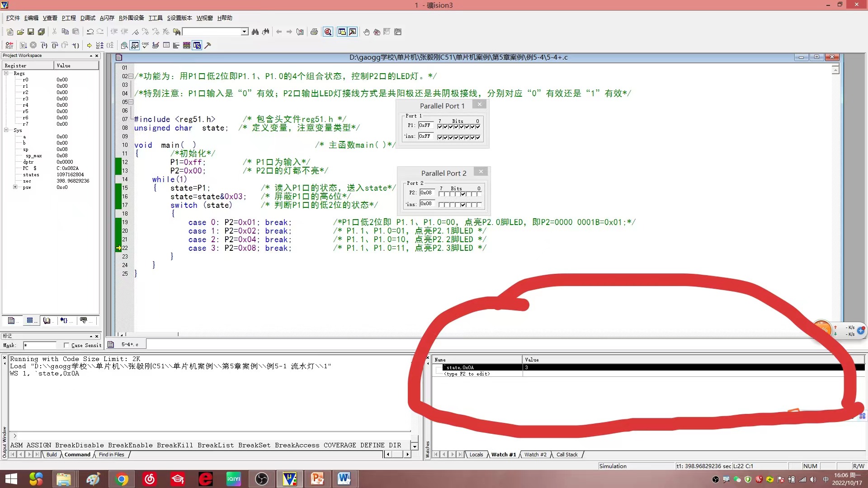Click the Start/Stop Debug Session icon
The width and height of the screenshot is (868, 488).
click(x=328, y=32)
